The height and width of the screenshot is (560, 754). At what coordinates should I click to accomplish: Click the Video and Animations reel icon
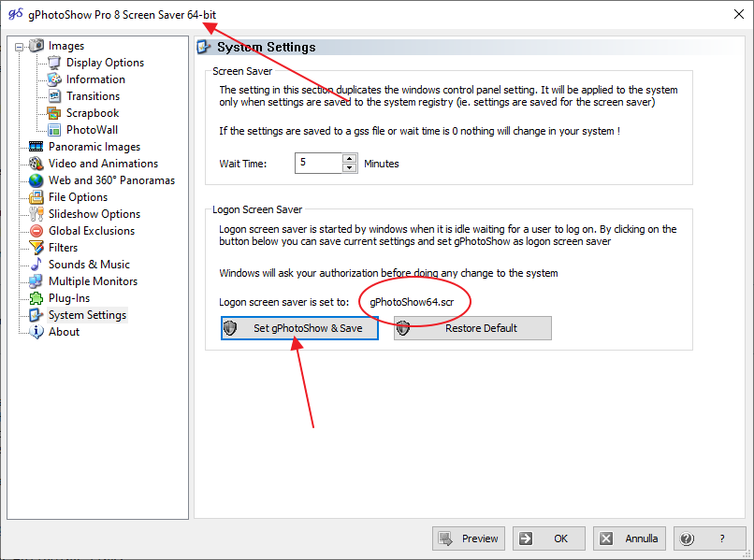(x=36, y=164)
